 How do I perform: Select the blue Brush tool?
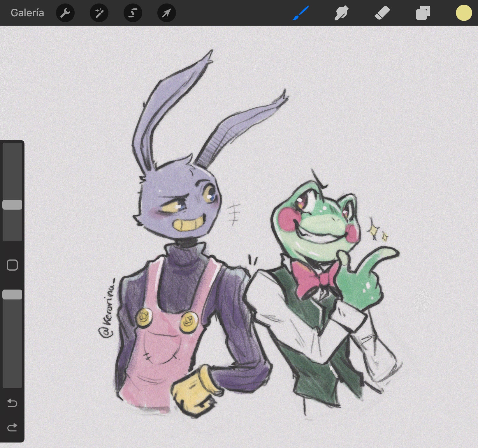pyautogui.click(x=300, y=13)
